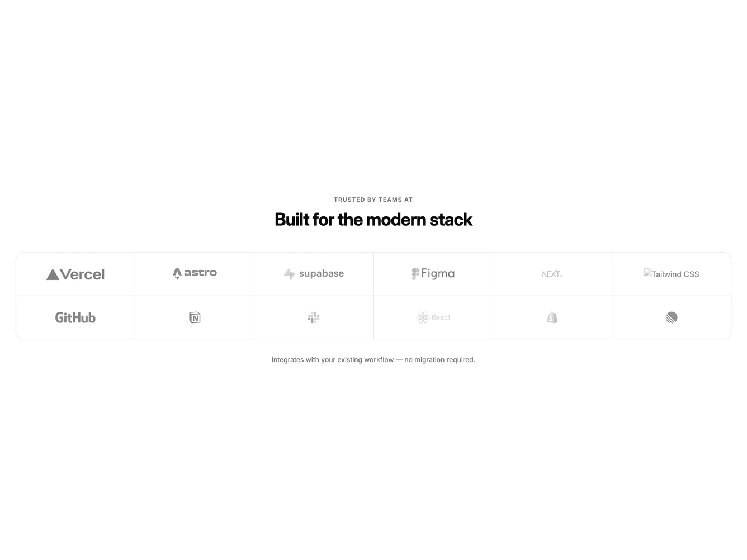747x560 pixels.
Task: Select the Shopify bag logo
Action: (x=552, y=317)
